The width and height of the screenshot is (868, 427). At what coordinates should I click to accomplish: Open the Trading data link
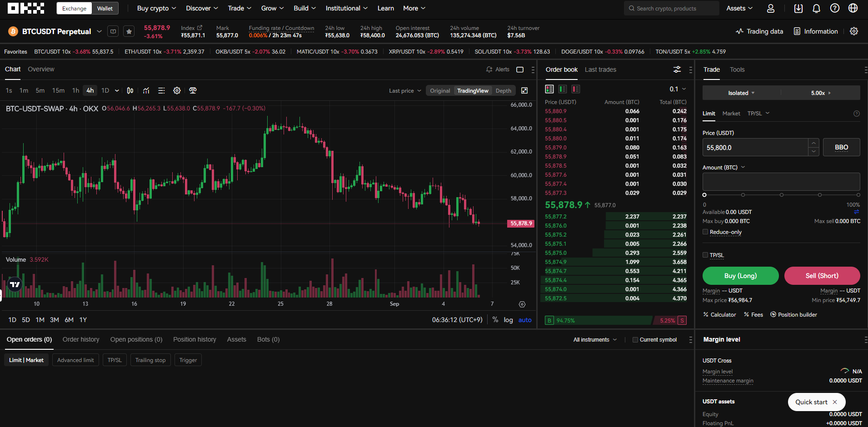[759, 31]
